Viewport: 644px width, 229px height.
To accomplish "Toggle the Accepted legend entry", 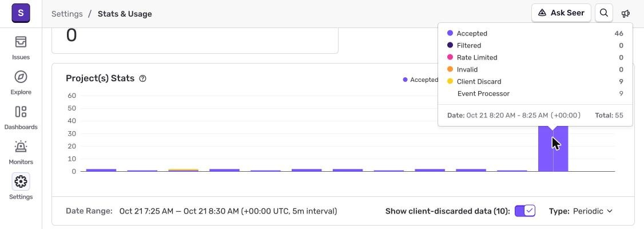I will (x=420, y=80).
